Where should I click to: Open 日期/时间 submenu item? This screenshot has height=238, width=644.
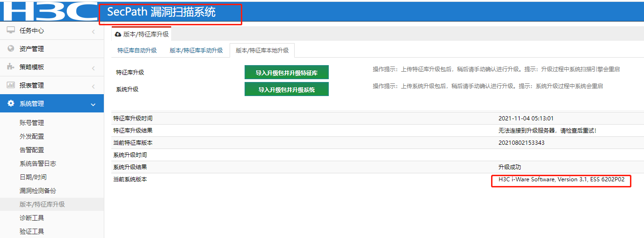[33, 177]
